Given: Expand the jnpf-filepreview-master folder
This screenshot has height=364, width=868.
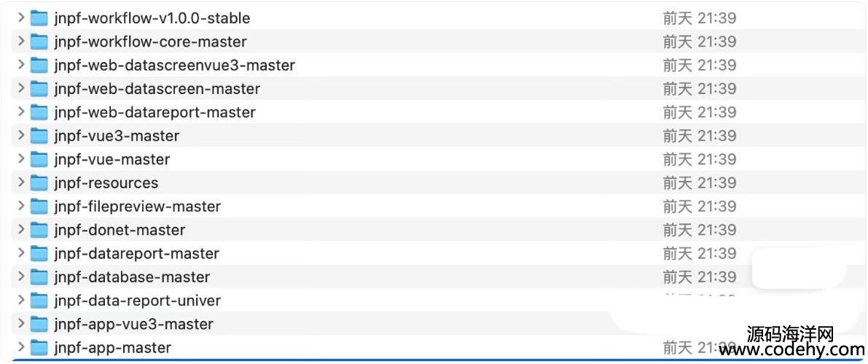Looking at the screenshot, I should pyautogui.click(x=21, y=206).
